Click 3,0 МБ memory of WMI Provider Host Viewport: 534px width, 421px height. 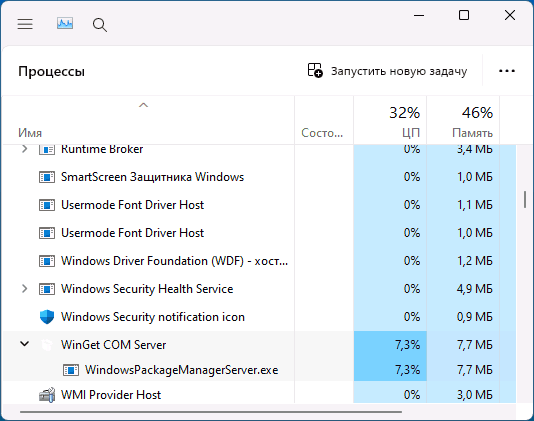[475, 395]
